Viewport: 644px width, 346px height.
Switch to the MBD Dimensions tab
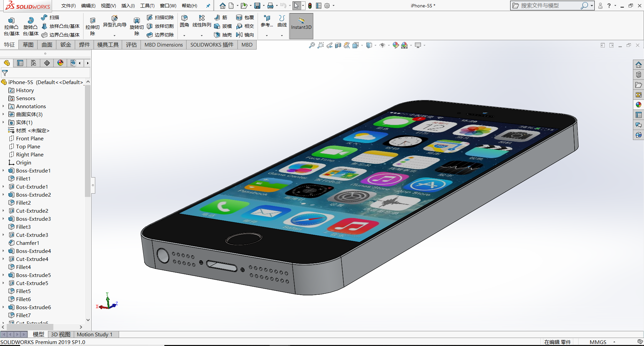tap(164, 45)
